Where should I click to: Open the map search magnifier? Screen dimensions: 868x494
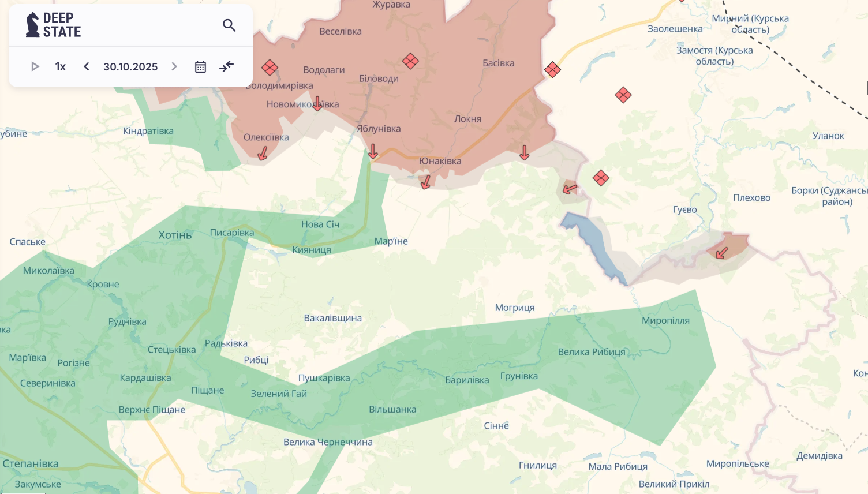click(x=229, y=25)
